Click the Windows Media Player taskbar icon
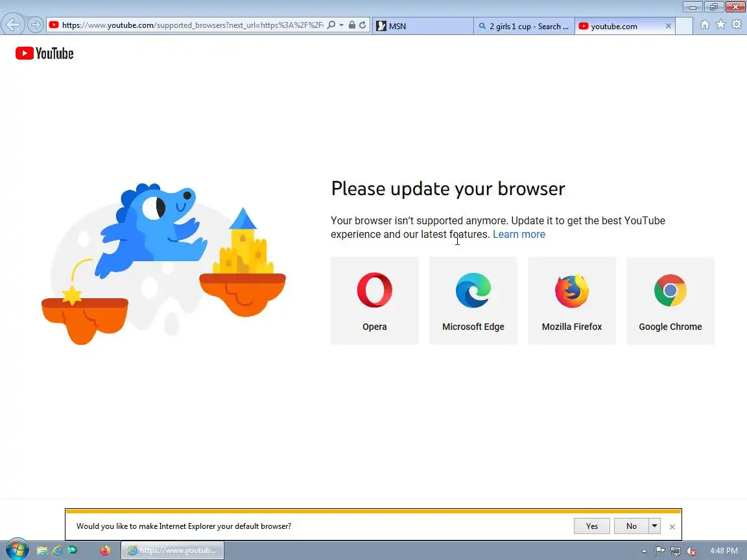This screenshot has height=560, width=747. click(73, 550)
